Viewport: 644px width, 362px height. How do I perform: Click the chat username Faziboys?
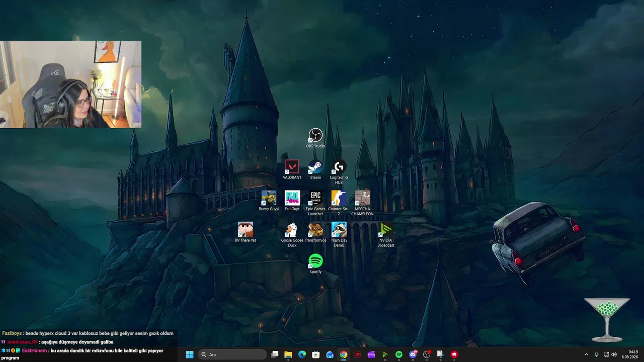click(12, 333)
